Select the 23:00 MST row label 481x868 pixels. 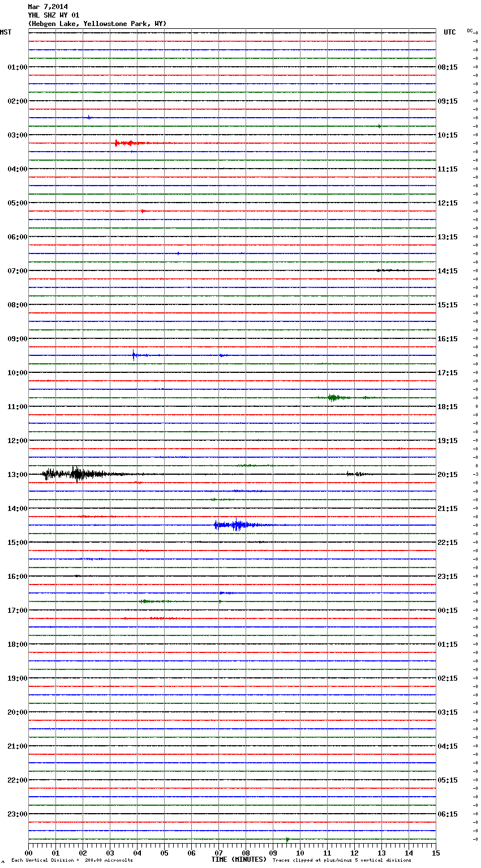pyautogui.click(x=18, y=814)
